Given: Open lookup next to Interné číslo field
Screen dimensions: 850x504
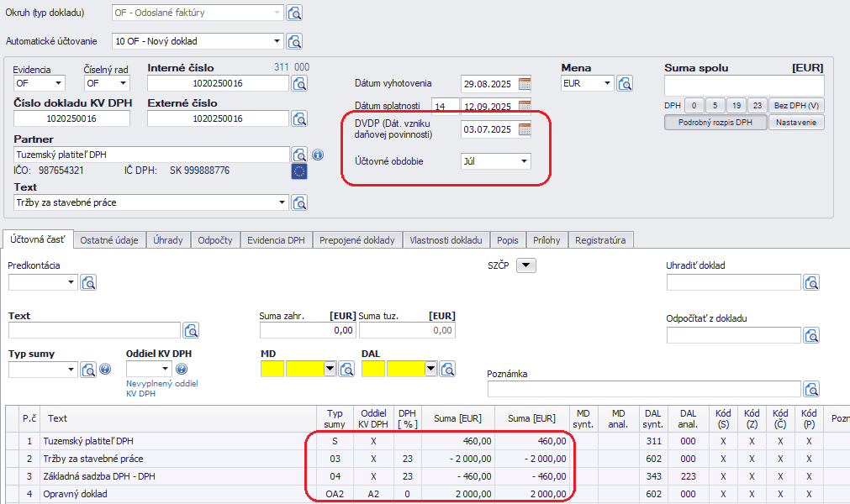Looking at the screenshot, I should coord(300,83).
